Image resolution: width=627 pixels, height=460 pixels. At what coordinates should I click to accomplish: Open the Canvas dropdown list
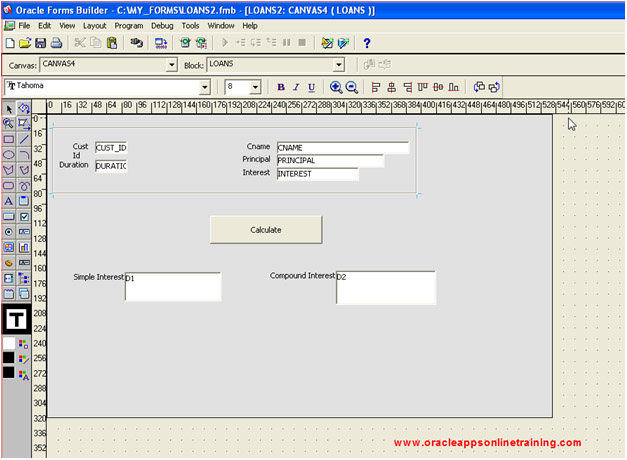point(170,65)
